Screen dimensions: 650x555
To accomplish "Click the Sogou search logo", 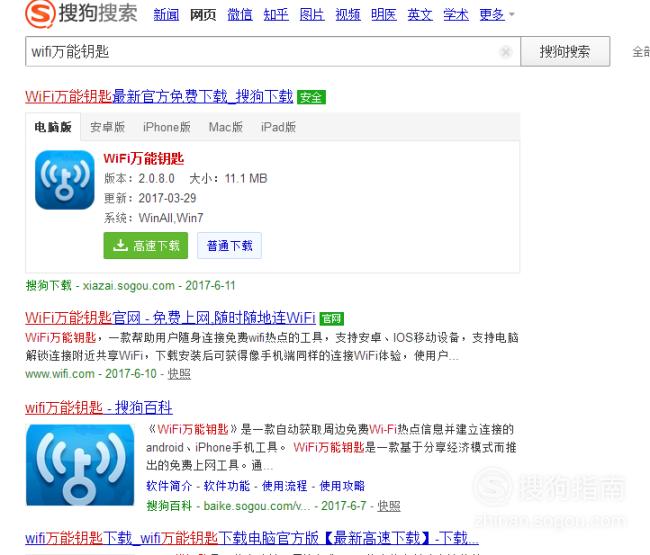I will pos(81,13).
